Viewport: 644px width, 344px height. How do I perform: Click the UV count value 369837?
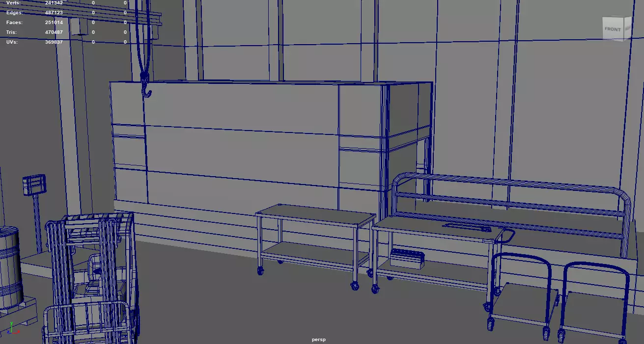(54, 42)
